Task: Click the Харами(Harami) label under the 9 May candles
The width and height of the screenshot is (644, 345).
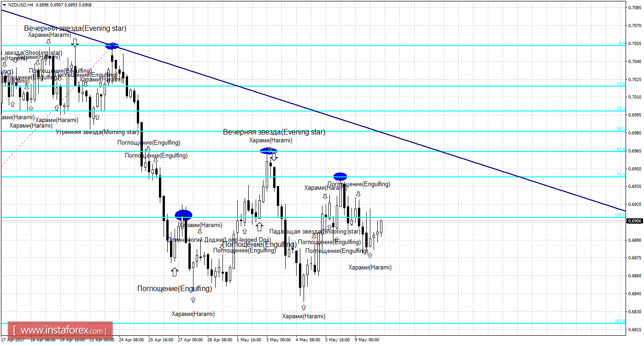Action: click(370, 267)
